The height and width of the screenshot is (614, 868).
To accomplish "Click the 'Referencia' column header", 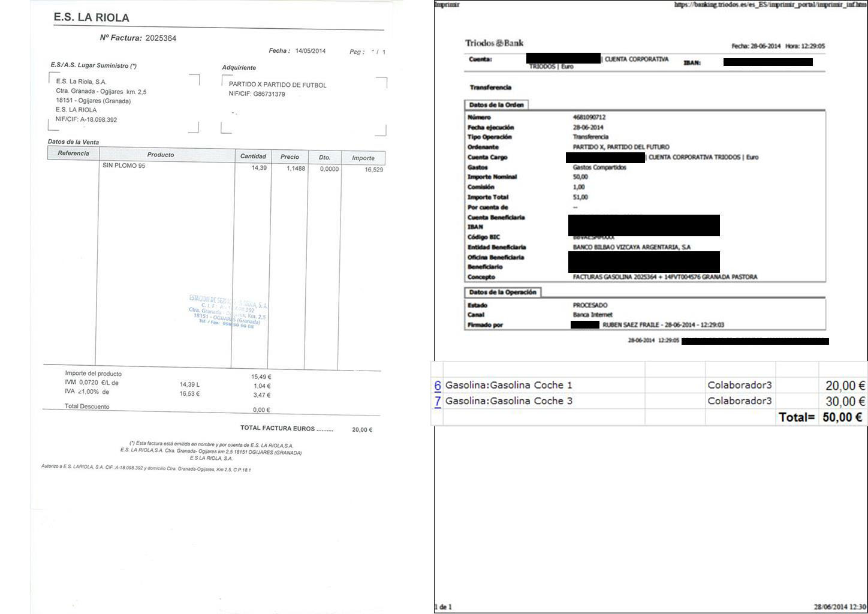I will click(x=73, y=153).
